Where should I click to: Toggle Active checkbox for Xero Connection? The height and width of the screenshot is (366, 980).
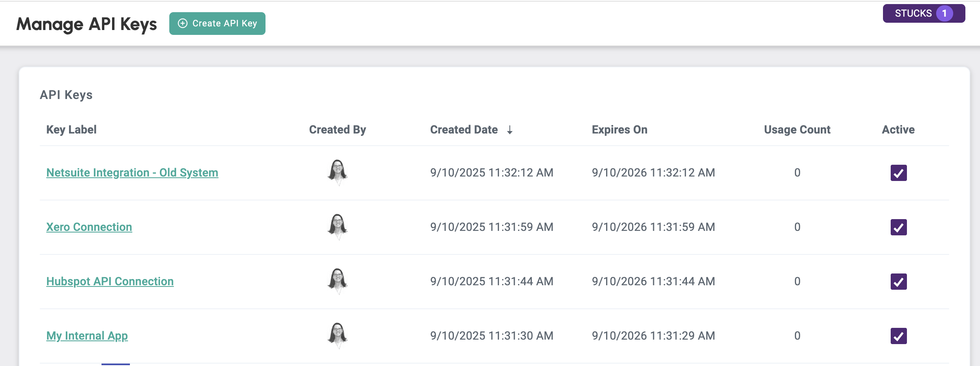898,227
